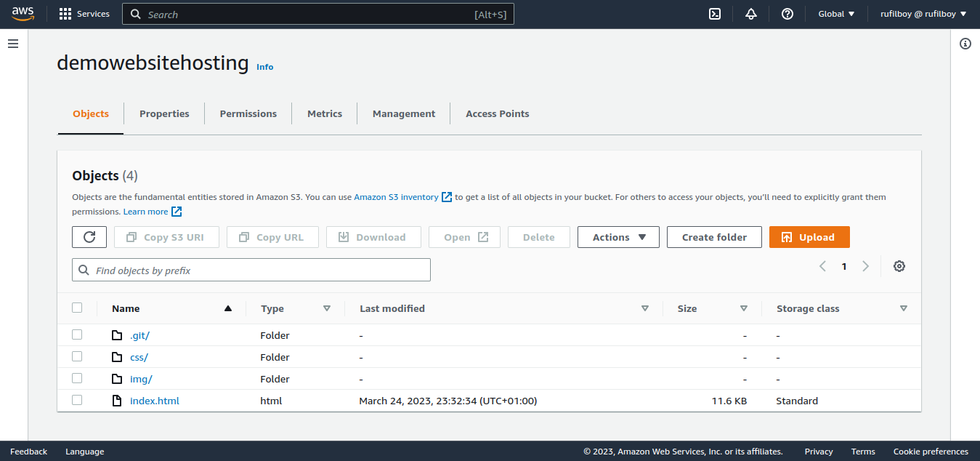The image size is (980, 461).
Task: Expand the left navigation hamburger menu
Action: (13, 44)
